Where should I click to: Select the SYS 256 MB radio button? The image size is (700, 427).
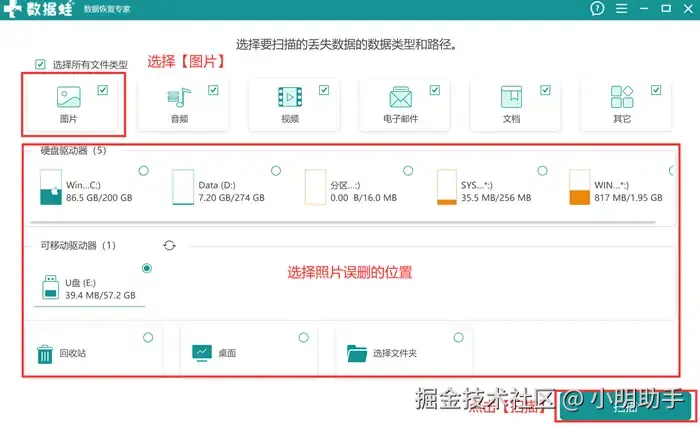click(x=542, y=171)
